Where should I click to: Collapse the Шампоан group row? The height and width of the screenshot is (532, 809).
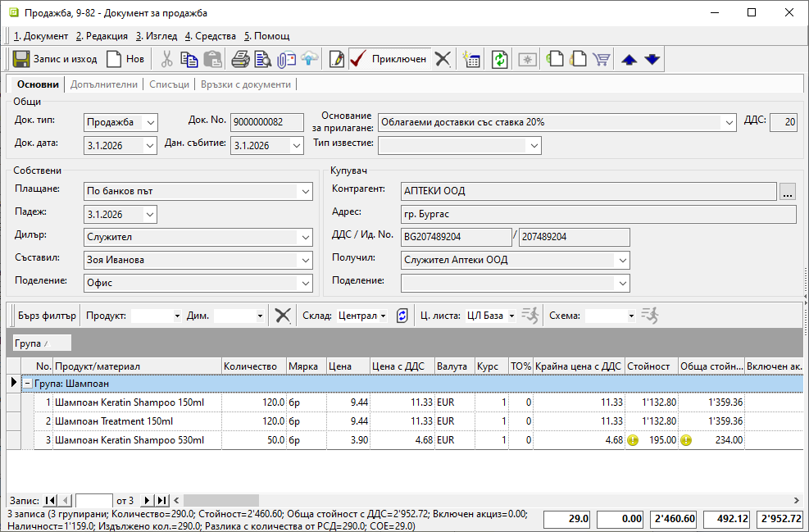(27, 383)
